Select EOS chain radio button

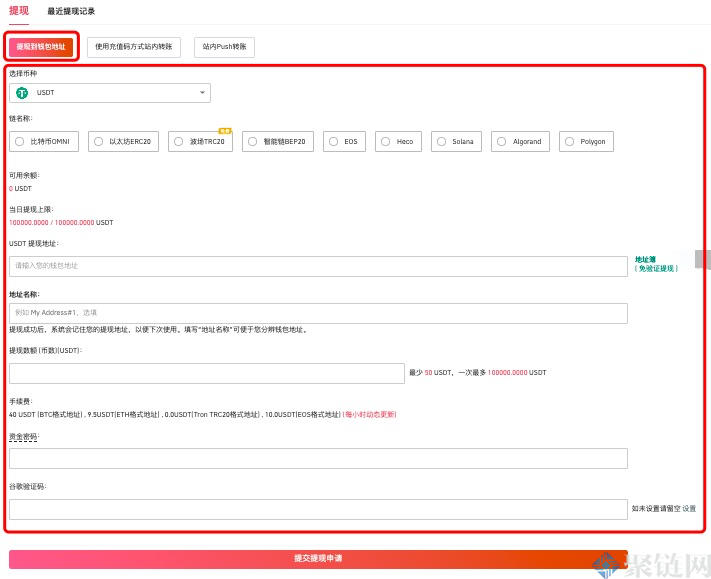[333, 141]
